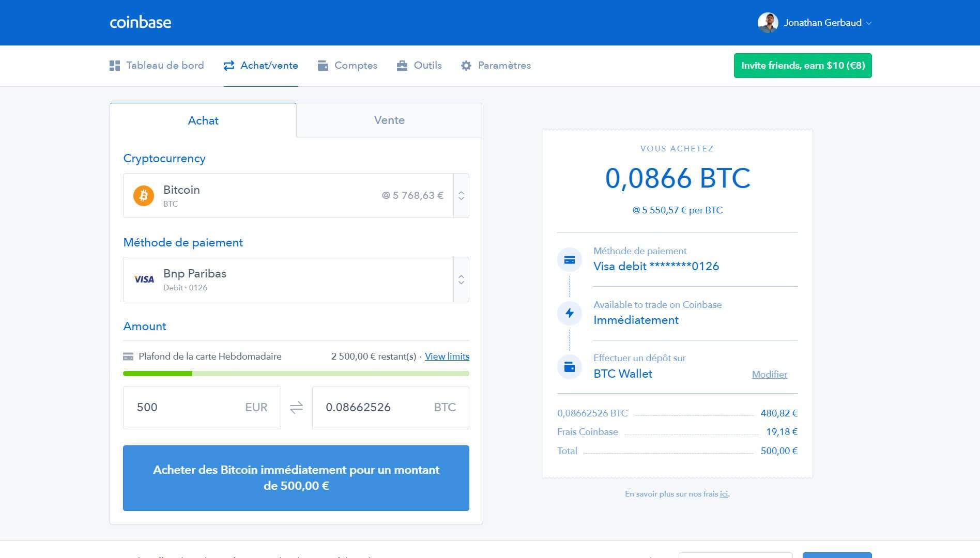Open the Jonathan Gerbaud account dropdown chevron
Screen dimensions: 980x558
point(869,23)
